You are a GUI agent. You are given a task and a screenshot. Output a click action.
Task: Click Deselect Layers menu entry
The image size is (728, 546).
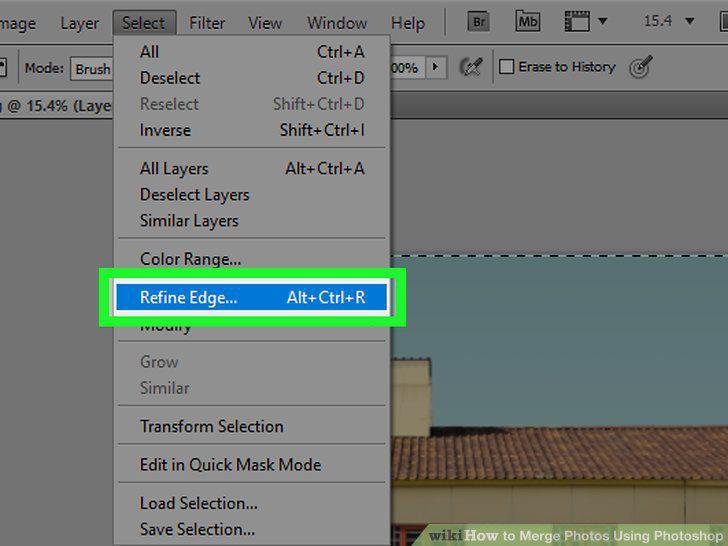click(252, 195)
